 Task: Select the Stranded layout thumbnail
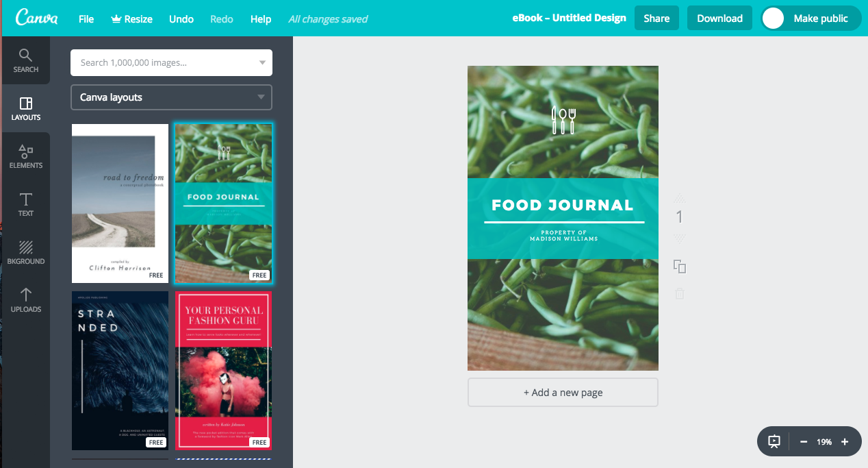[120, 370]
